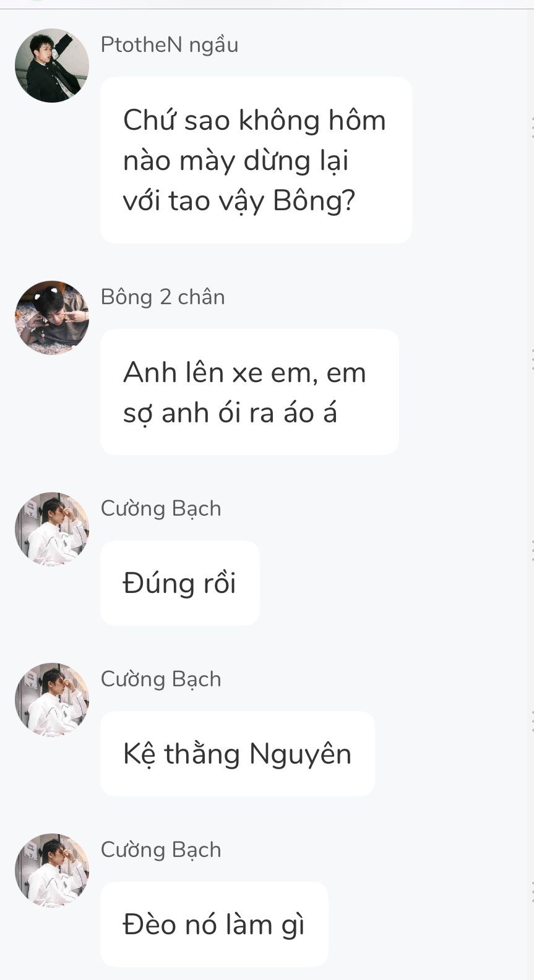Click Cường Bạch's avatar next to 'Đúng rồi'
The image size is (534, 980).
[x=52, y=529]
